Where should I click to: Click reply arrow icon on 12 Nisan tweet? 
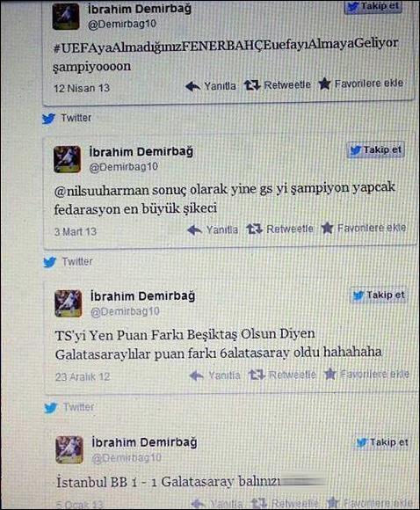coord(192,86)
